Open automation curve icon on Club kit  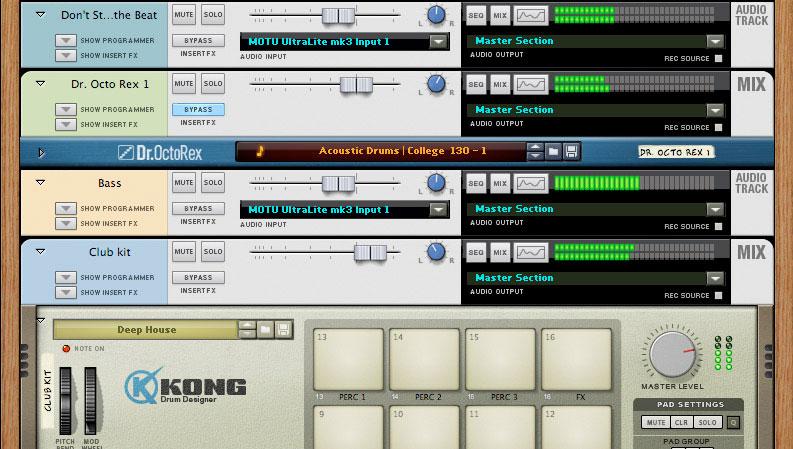(531, 252)
